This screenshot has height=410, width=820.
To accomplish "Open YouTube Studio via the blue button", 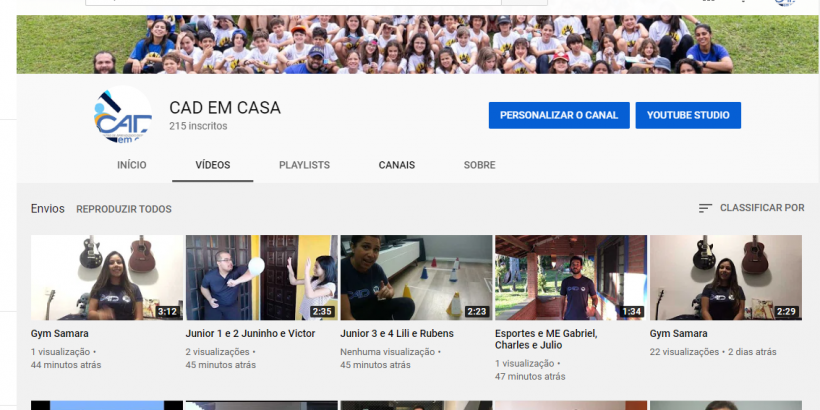I will point(687,115).
